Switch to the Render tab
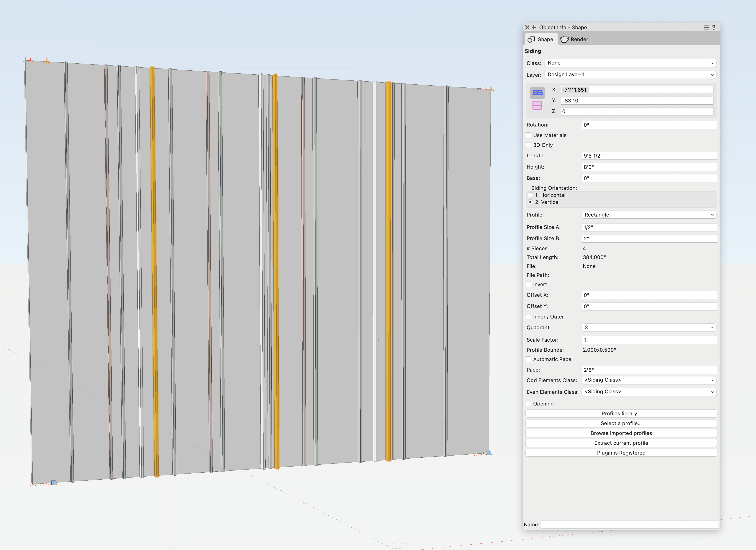Image resolution: width=756 pixels, height=550 pixels. point(574,39)
